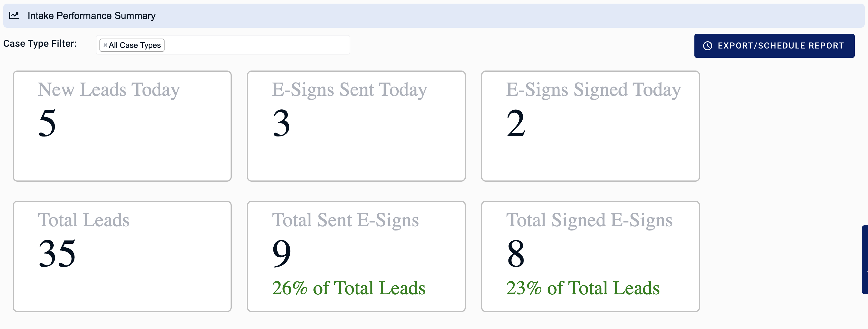Click the dark blue side tab at right edge
This screenshot has height=329, width=868.
click(x=865, y=260)
